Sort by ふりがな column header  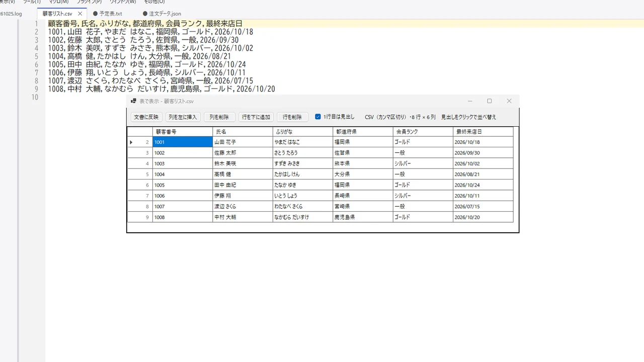point(303,132)
